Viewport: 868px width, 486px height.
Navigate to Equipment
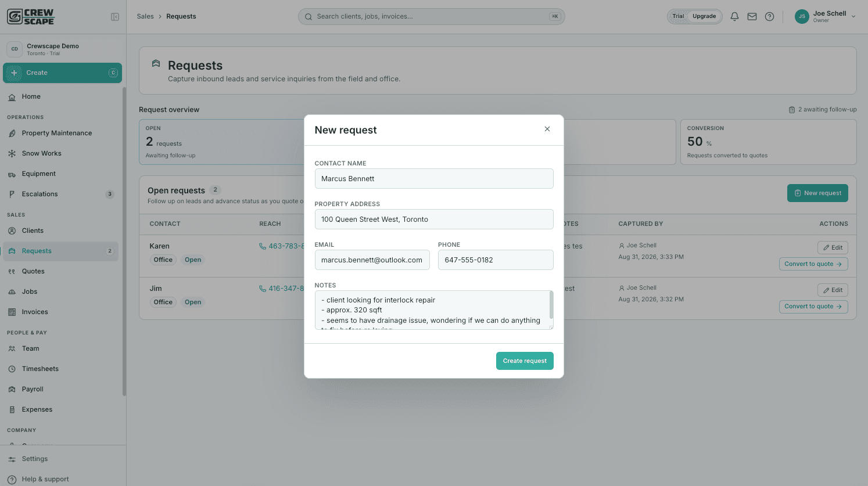[x=62, y=174]
